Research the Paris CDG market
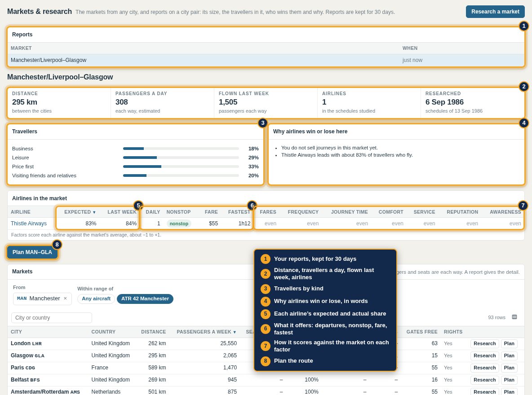532x395 pixels. pos(484,368)
